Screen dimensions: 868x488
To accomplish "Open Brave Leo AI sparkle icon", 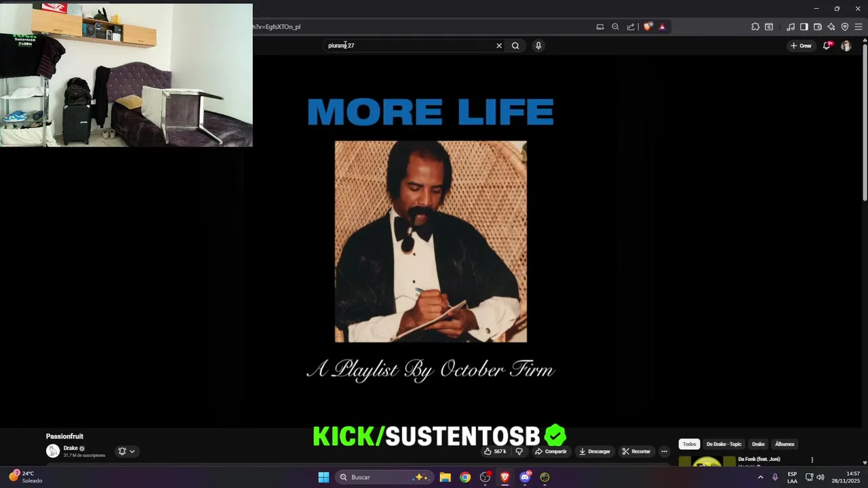I will pyautogui.click(x=831, y=27).
